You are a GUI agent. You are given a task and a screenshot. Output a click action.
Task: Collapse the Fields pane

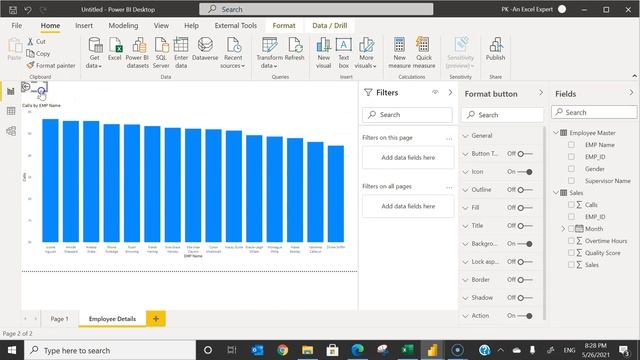631,93
